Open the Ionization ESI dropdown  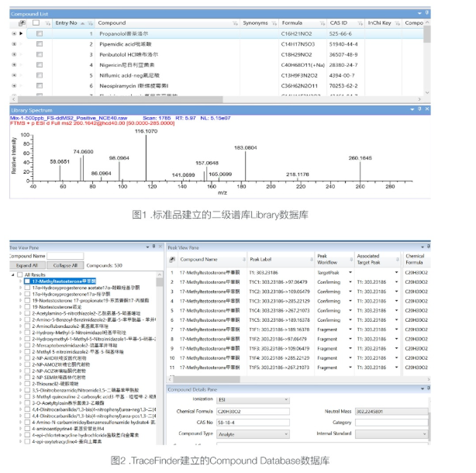(286, 399)
